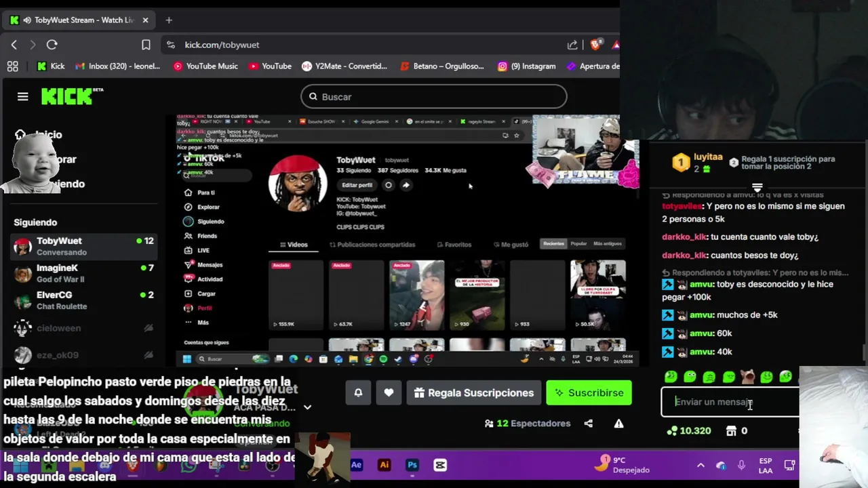
Task: Open the Kick sidebar hamburger menu
Action: 22,97
